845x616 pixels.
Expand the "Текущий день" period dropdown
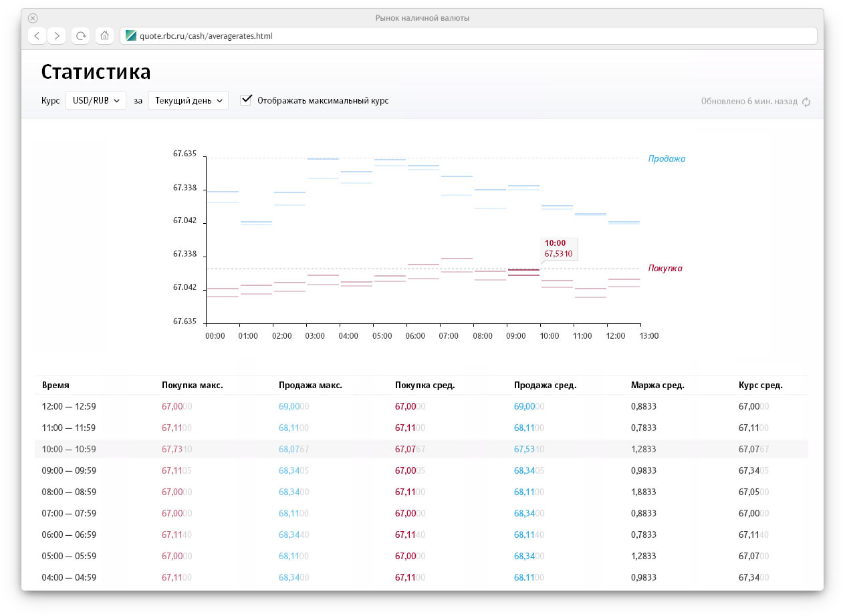tap(188, 100)
